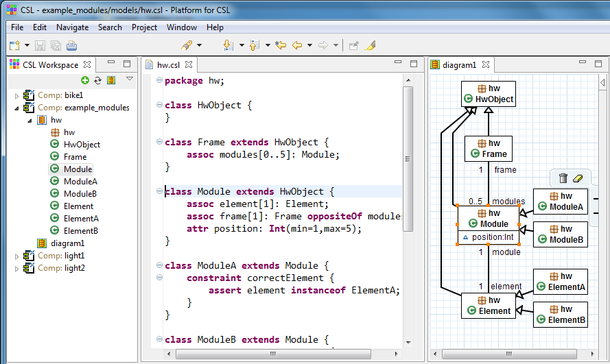Viewport: 610px width, 364px height.
Task: Toggle fold on constraint correctElement block
Action: (x=159, y=278)
